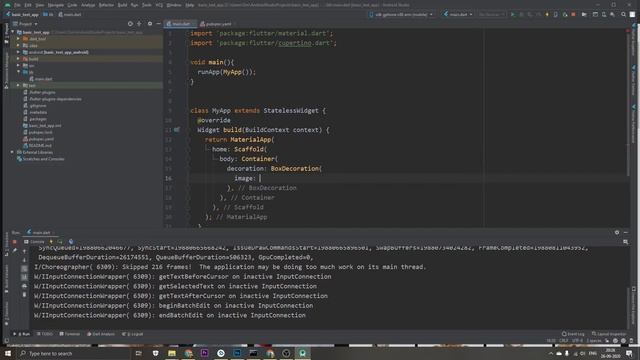
Task: Open the main.dart run configuration dropdown
Action: [458, 14]
